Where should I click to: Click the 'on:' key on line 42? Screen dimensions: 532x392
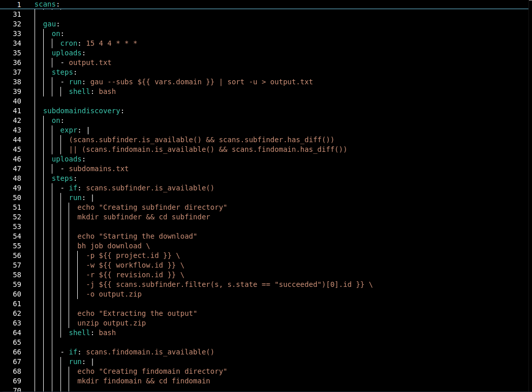coord(58,121)
